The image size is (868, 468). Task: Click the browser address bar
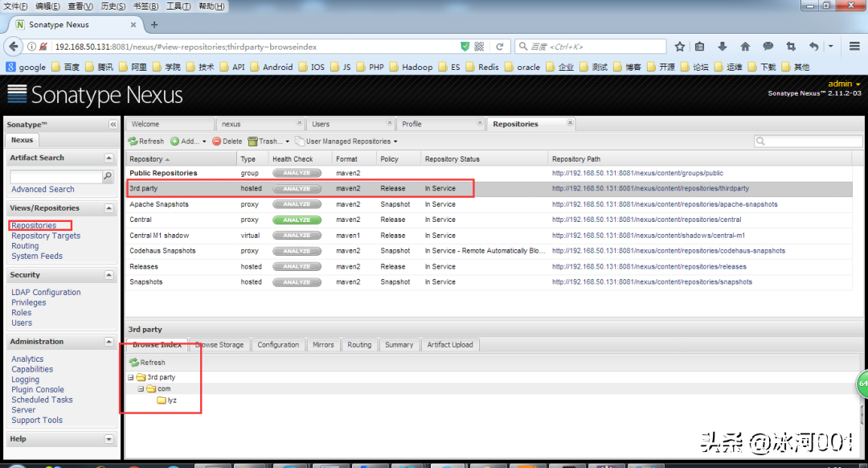[x=255, y=47]
